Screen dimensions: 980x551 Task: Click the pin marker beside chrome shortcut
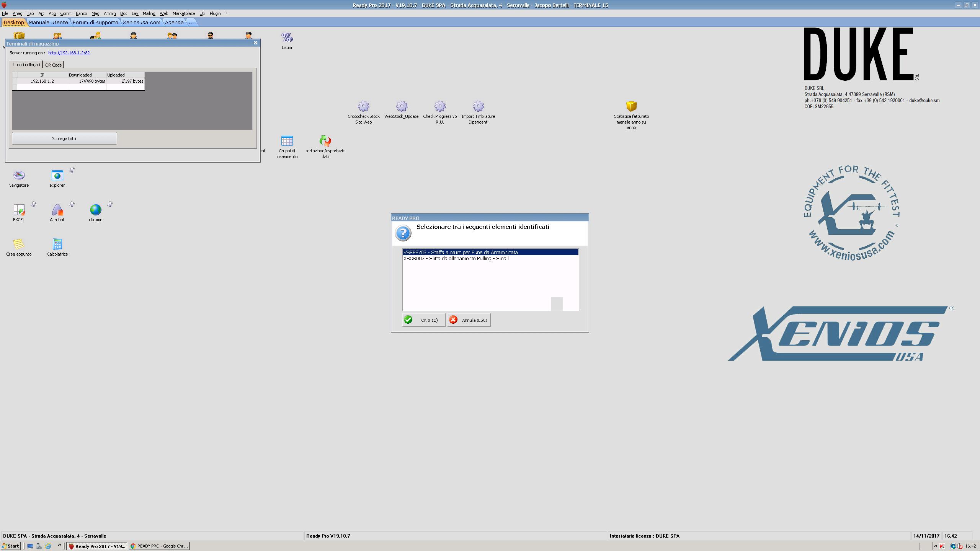click(110, 204)
